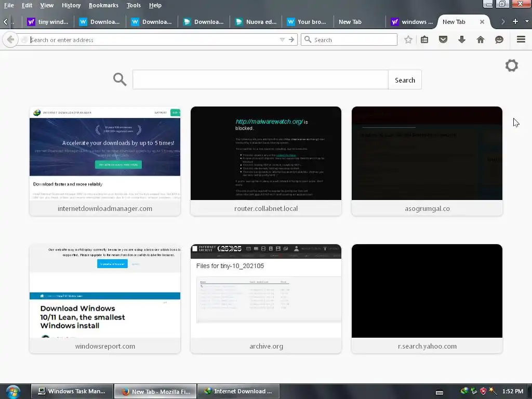Open the list all tabs dropdown
Image resolution: width=532 pixels, height=399 pixels.
(x=527, y=21)
